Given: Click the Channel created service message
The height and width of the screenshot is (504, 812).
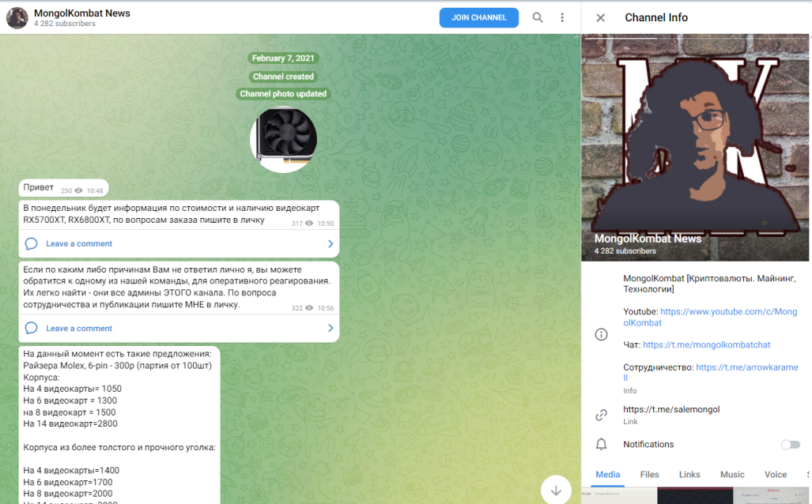Looking at the screenshot, I should (283, 77).
